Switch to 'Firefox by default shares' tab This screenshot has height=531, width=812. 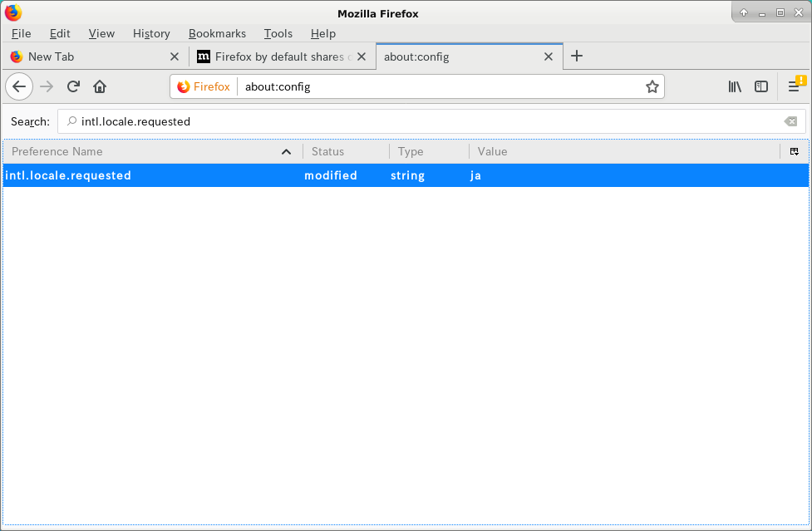pyautogui.click(x=283, y=57)
